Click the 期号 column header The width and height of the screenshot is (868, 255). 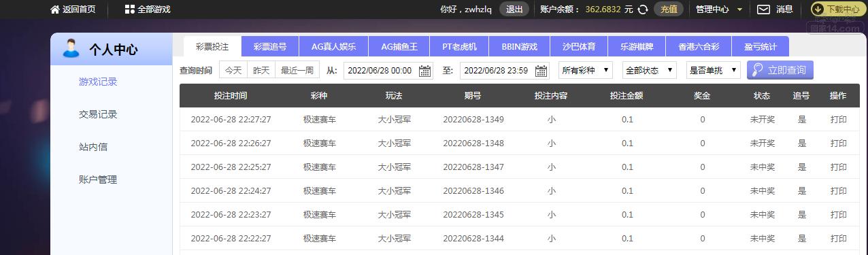pos(473,96)
